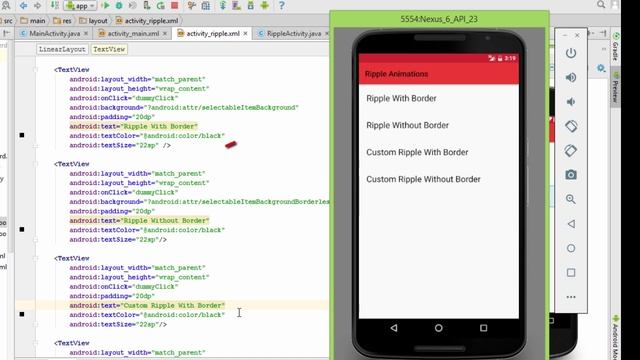640x360 pixels.
Task: Click the selectableItemBackground attribute line
Action: (x=184, y=107)
